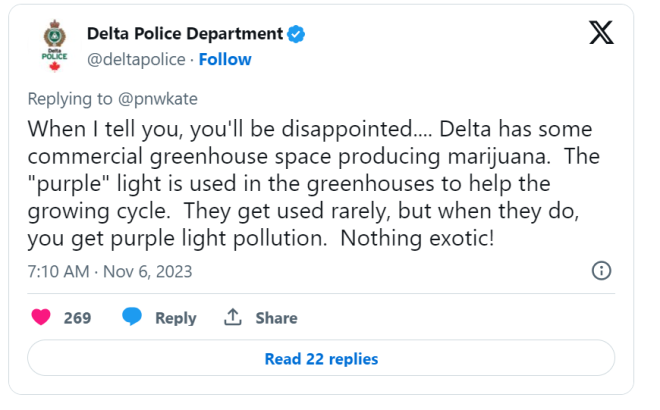Click the X logo icon

600,34
